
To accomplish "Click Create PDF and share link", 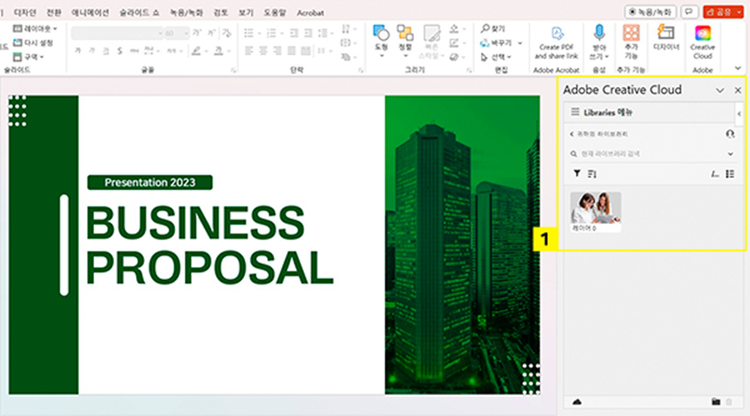I will [556, 42].
